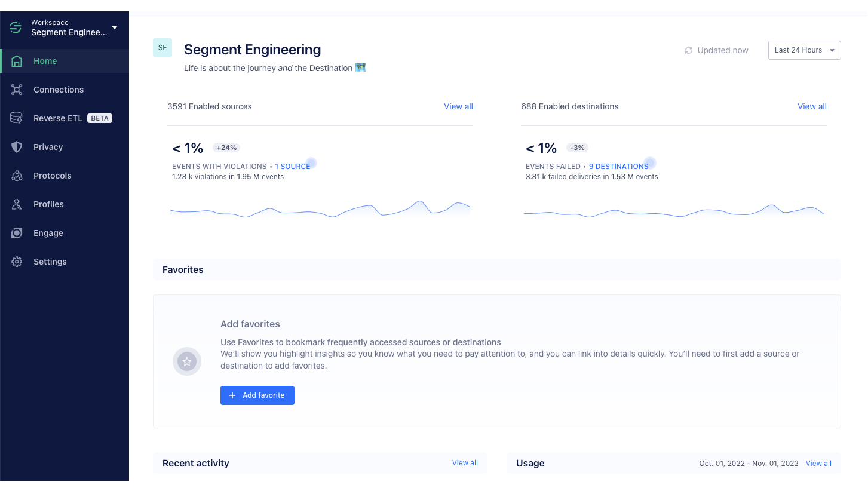Open Settings in the sidebar
The height and width of the screenshot is (488, 868).
click(65, 262)
